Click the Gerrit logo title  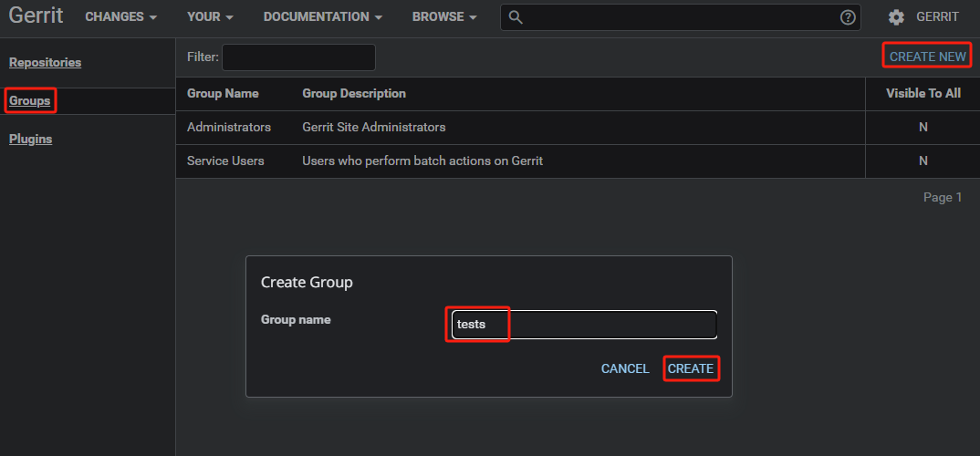pyautogui.click(x=36, y=16)
